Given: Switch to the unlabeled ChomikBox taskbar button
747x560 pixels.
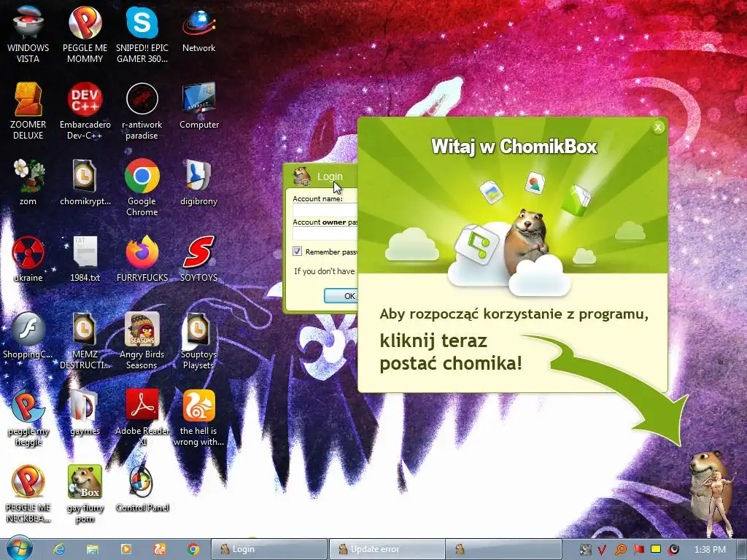Looking at the screenshot, I should 505,549.
